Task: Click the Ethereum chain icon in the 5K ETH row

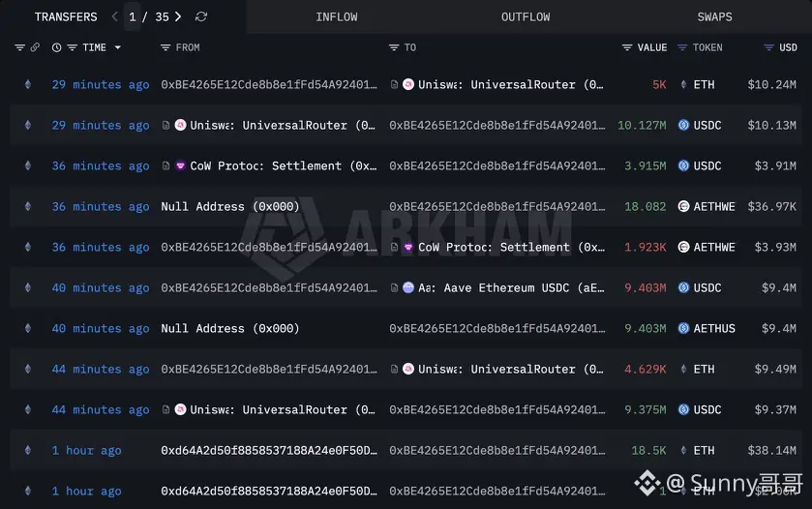Action: coord(28,84)
